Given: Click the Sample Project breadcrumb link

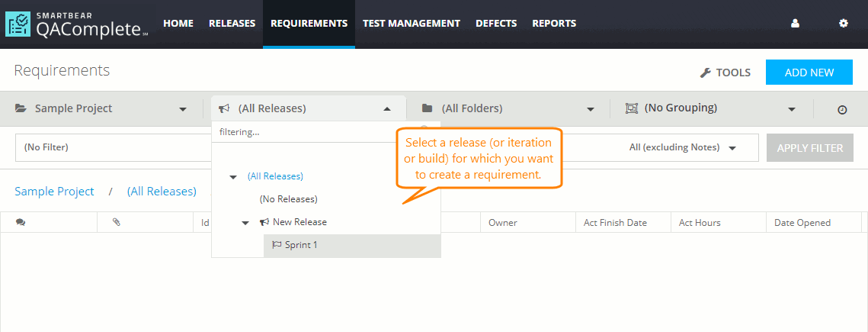Looking at the screenshot, I should (x=54, y=192).
